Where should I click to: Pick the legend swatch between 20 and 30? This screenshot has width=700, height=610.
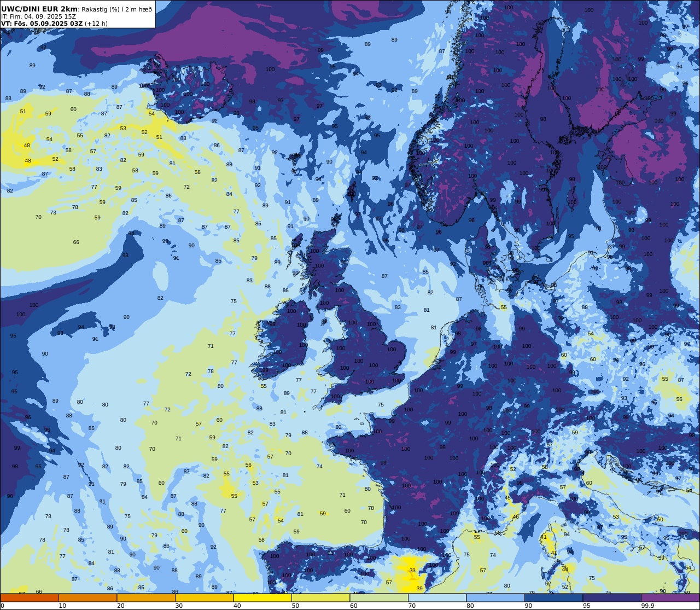coord(146,597)
